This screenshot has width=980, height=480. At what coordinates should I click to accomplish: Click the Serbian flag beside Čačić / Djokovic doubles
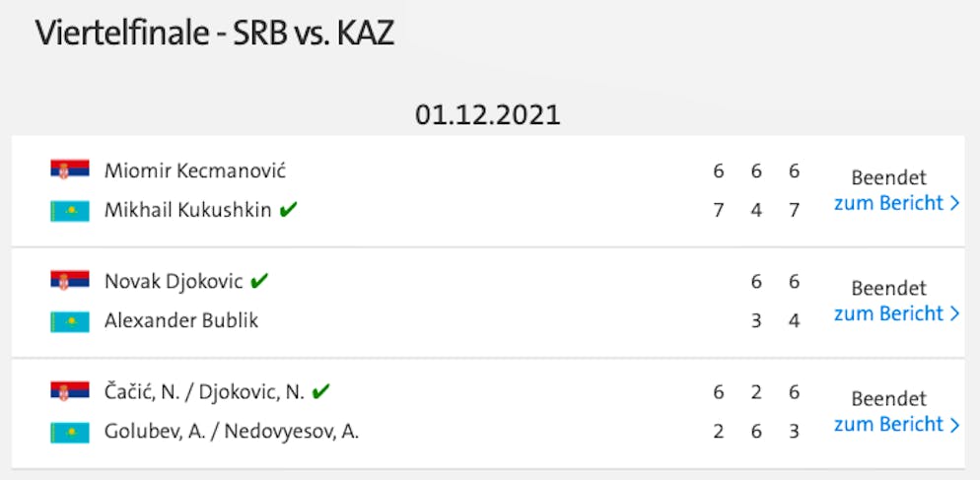(70, 391)
